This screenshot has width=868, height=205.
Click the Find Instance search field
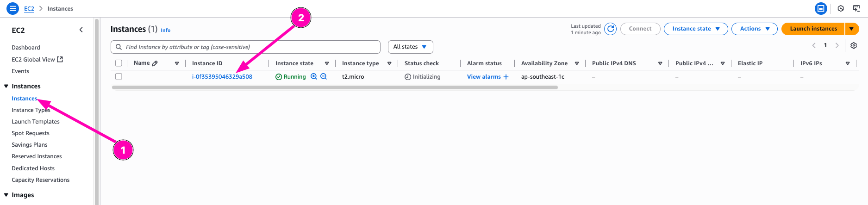[x=245, y=47]
